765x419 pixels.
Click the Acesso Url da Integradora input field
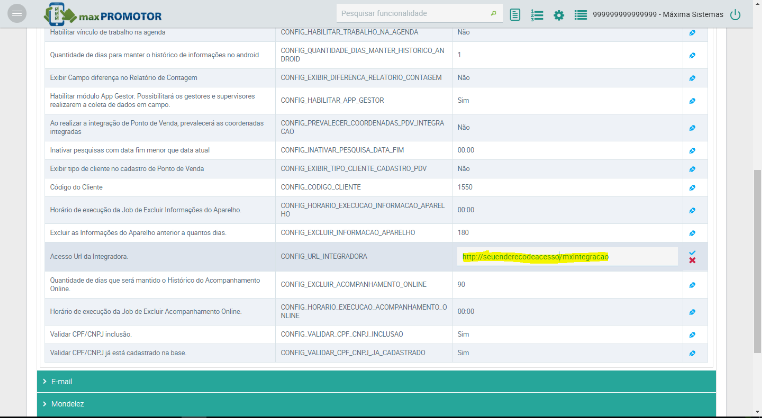[x=564, y=257]
